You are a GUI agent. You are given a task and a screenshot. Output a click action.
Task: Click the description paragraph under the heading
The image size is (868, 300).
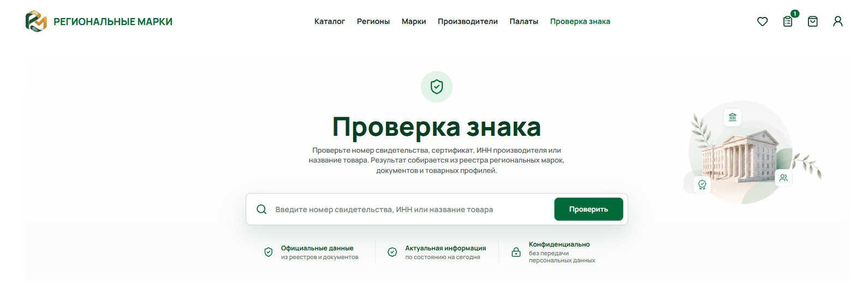(x=437, y=160)
